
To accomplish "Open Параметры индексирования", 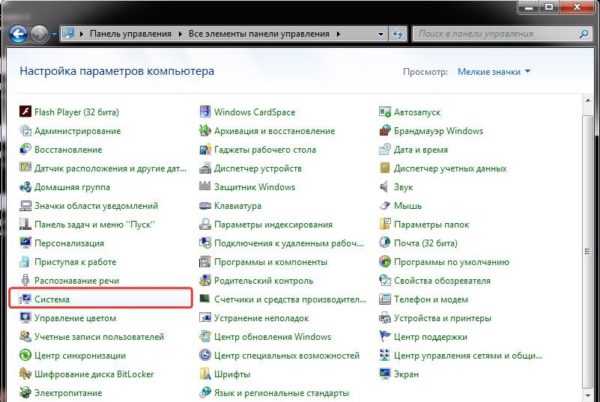I will click(266, 224).
